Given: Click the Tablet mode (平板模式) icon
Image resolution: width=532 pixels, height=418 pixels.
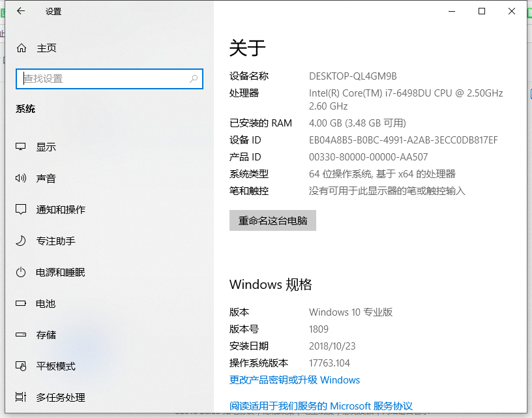Looking at the screenshot, I should 21,366.
